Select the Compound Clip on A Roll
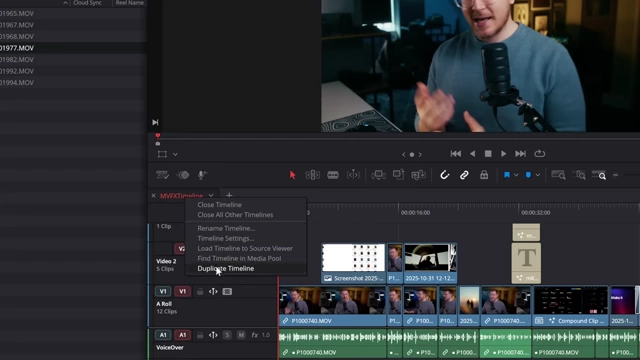Screen dimensions: 640x360 [571, 306]
